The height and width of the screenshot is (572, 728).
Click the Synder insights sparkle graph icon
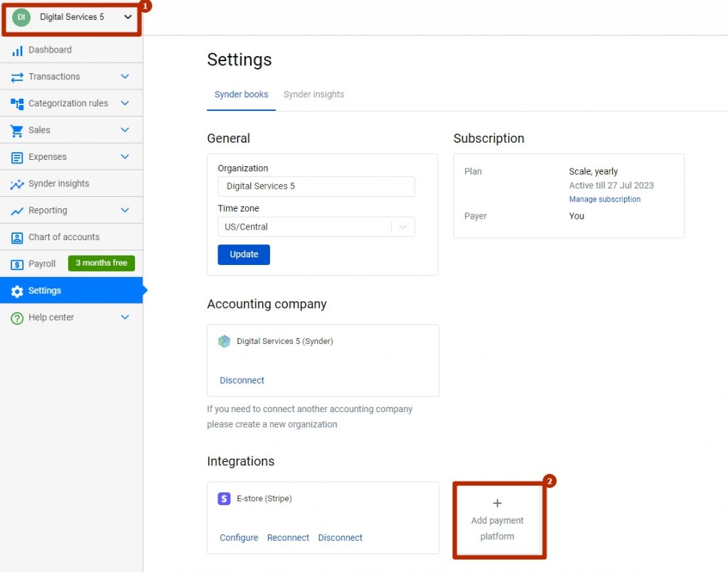pyautogui.click(x=17, y=184)
